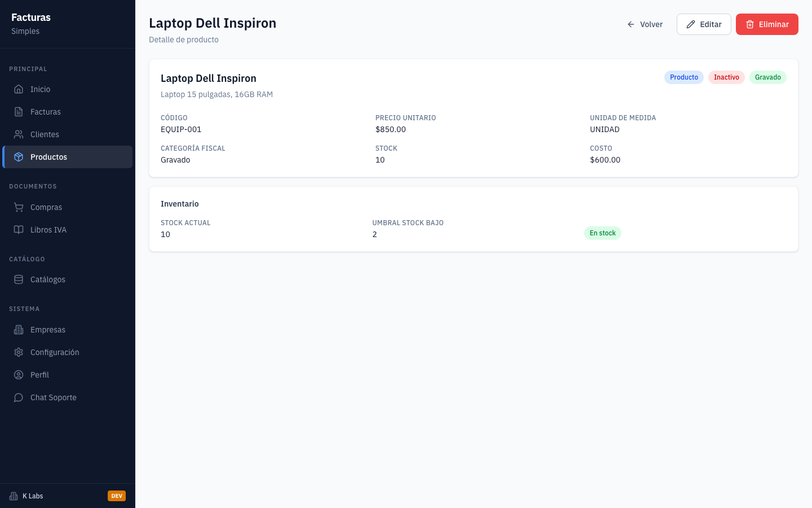
Task: Edit the product with Editar
Action: [704, 24]
